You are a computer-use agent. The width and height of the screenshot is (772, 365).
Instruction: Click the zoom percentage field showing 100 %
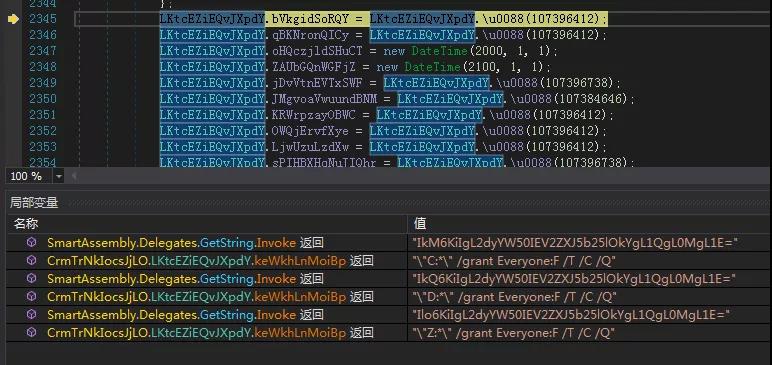(x=27, y=176)
